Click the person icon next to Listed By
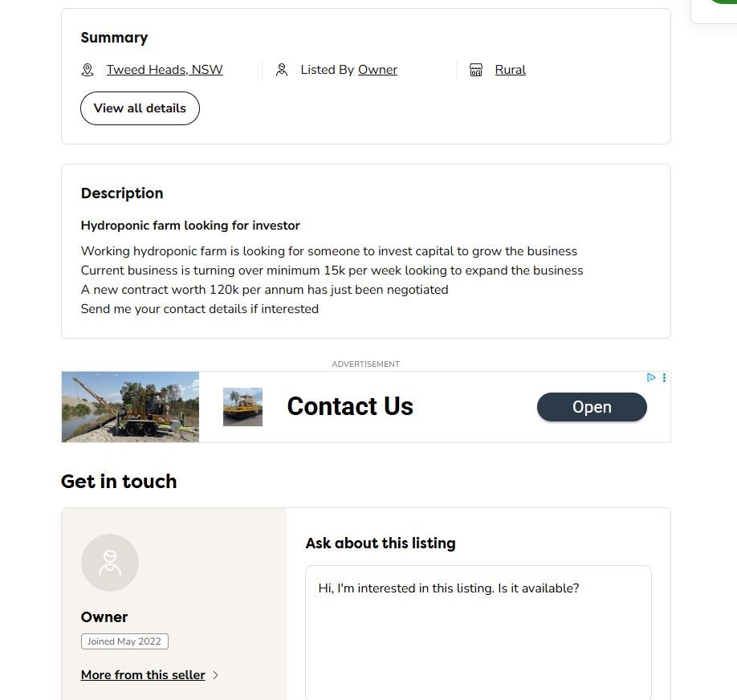Screen dimensions: 737x700 point(282,70)
